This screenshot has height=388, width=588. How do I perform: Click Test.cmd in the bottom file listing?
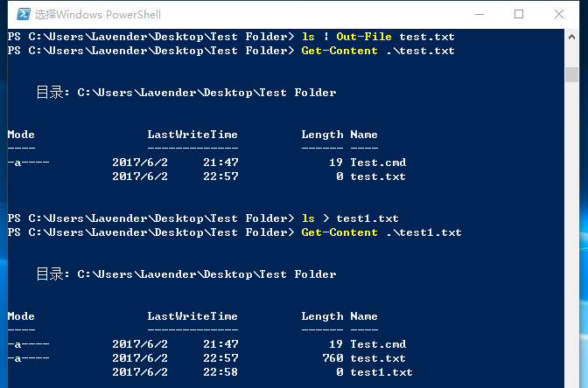(378, 344)
